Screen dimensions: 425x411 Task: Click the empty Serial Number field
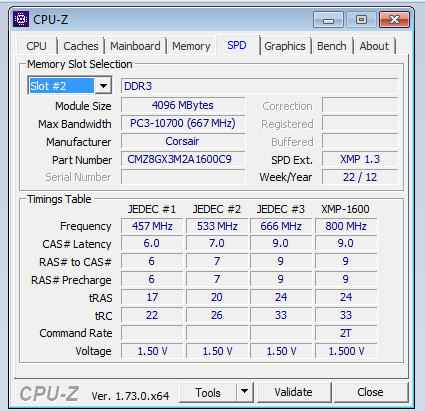click(183, 177)
